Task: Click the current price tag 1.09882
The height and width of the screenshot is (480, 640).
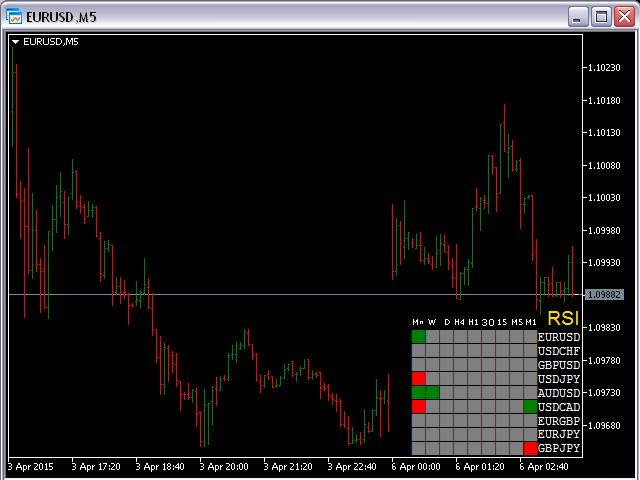Action: click(x=604, y=294)
